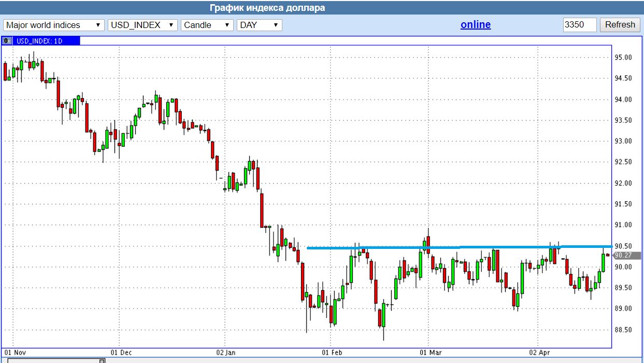Viewport: 644px width, 363px height.
Task: Open the Major world indices dropdown
Action: pyautogui.click(x=53, y=25)
